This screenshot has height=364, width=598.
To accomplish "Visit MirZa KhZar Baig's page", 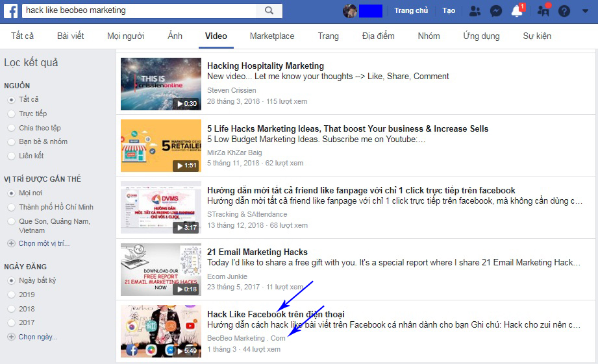I will pos(234,152).
